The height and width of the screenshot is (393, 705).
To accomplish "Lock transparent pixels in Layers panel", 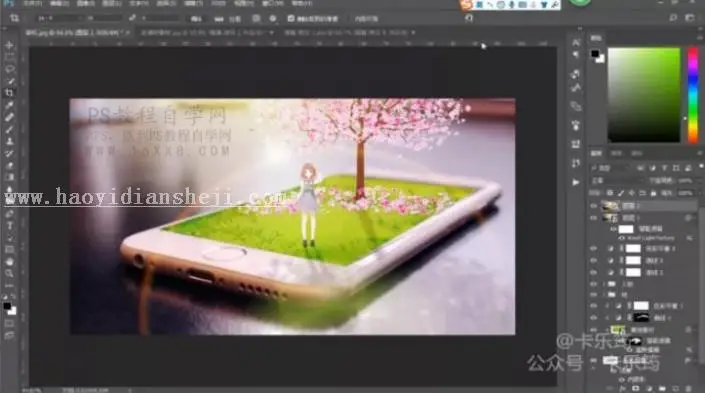I will pyautogui.click(x=610, y=193).
